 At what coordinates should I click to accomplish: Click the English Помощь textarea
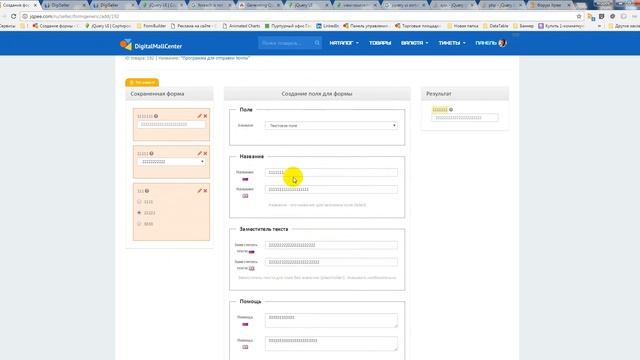pos(331,344)
